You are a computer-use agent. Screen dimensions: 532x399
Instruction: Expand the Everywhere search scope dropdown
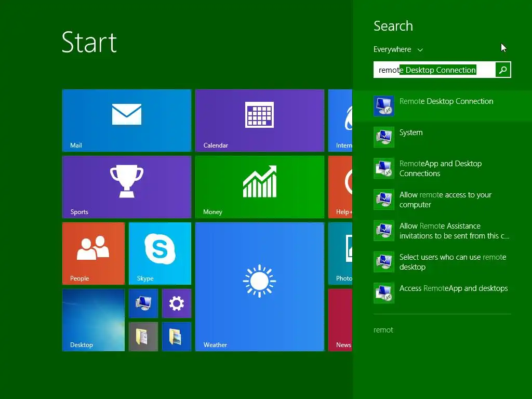pyautogui.click(x=398, y=49)
